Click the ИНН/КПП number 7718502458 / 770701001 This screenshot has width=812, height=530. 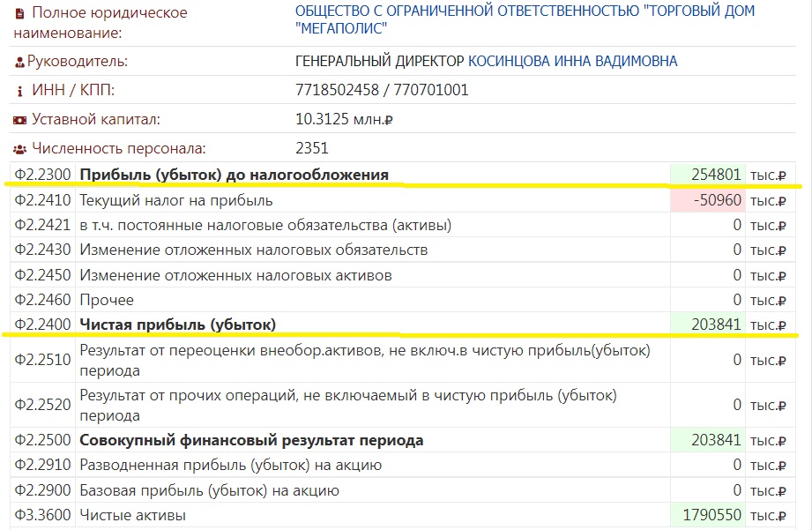coord(382,90)
